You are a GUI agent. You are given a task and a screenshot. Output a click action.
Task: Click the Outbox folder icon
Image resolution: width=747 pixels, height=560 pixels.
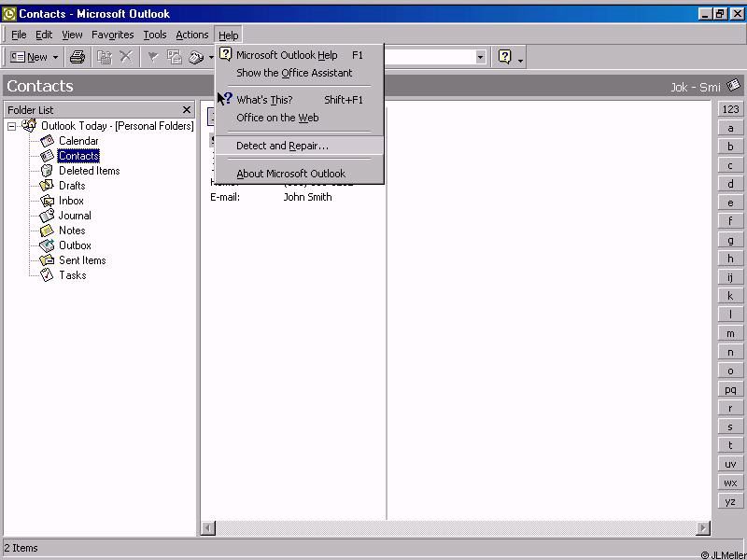point(47,245)
